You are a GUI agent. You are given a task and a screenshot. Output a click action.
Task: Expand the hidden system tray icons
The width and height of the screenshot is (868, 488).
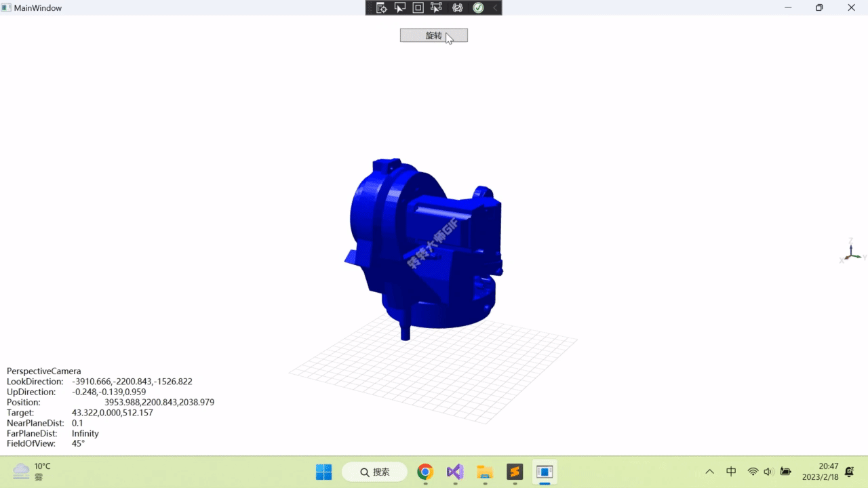(709, 472)
